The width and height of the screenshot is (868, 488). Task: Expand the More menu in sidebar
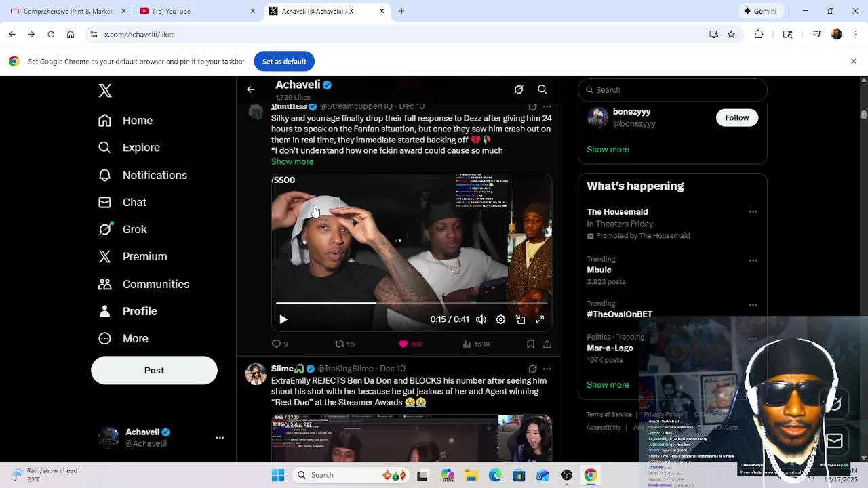(x=123, y=338)
